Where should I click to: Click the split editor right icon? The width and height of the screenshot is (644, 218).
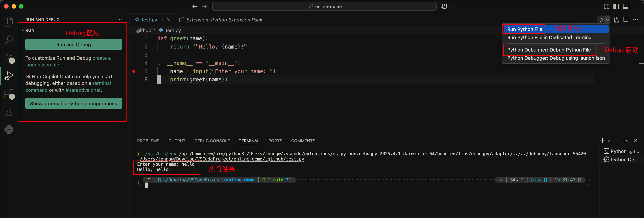[x=626, y=20]
